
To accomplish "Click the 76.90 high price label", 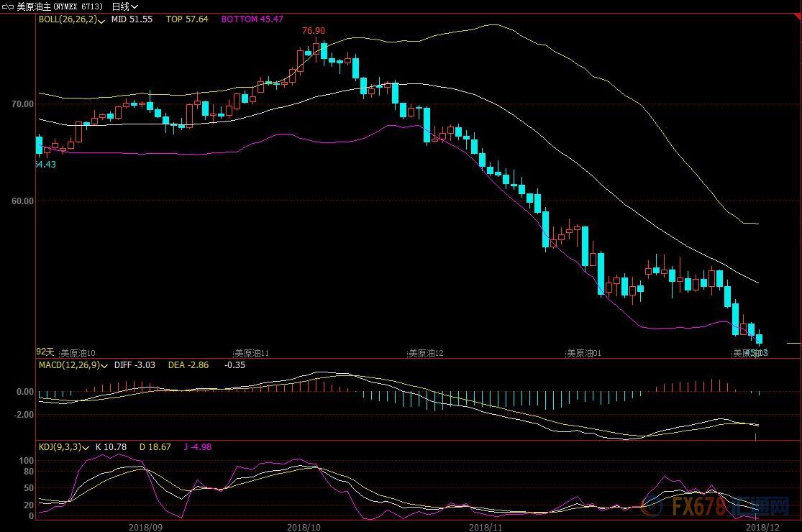I will click(x=313, y=31).
